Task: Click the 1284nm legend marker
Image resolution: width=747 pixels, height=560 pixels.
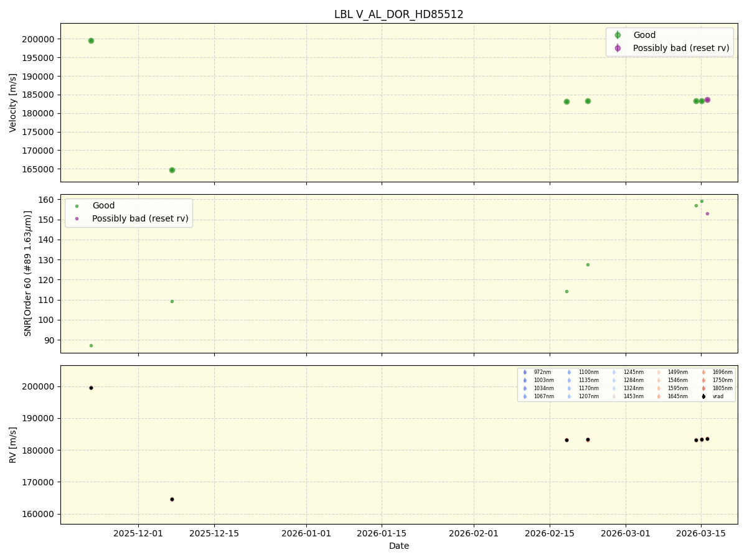Action: coord(614,380)
